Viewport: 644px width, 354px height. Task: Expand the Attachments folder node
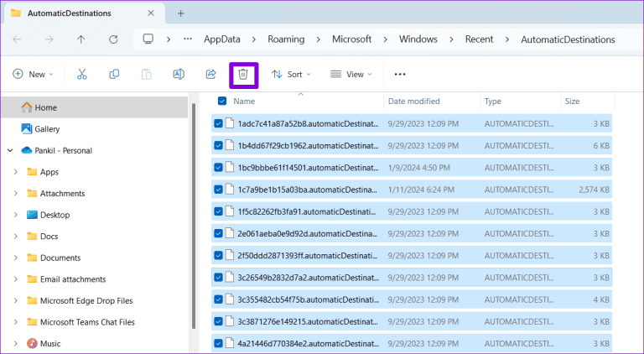point(16,193)
